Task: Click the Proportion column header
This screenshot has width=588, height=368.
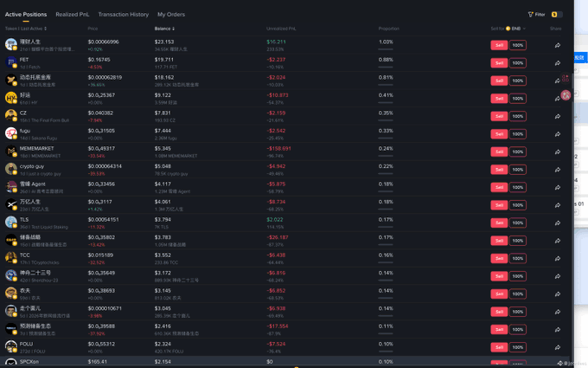Action: [388, 29]
